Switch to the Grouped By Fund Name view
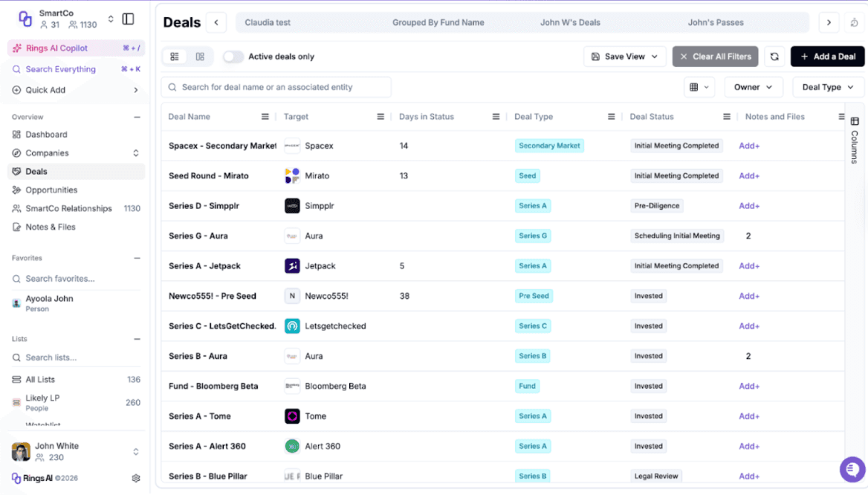The height and width of the screenshot is (495, 868). tap(438, 22)
